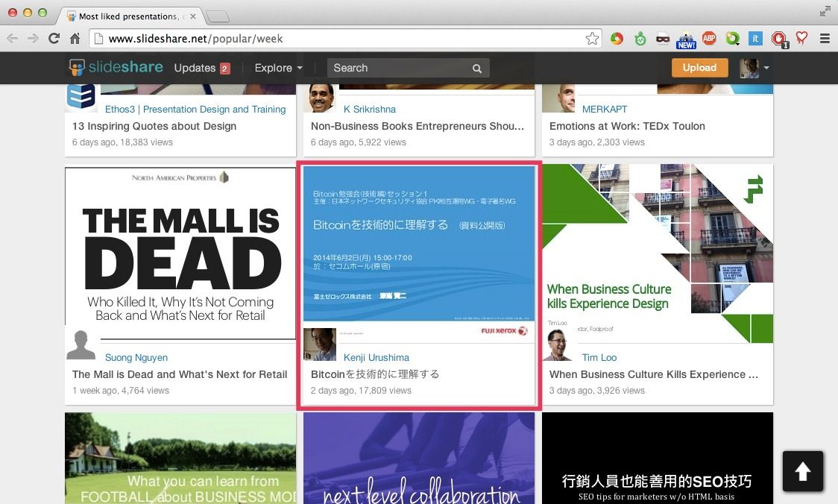Close the 'Most liked presentations' tab
Viewport: 838px width, 504px height.
pos(193,16)
